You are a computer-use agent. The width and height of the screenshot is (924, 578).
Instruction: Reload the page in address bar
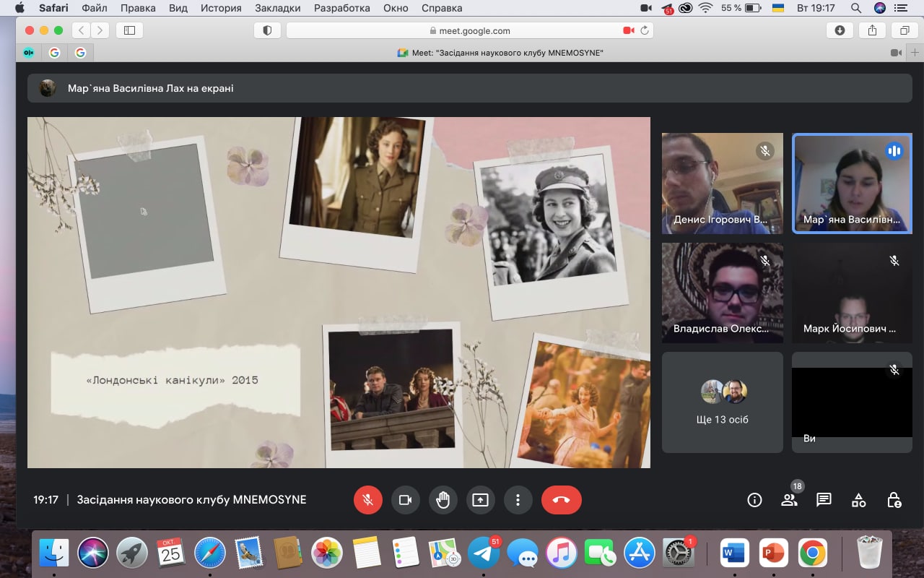(645, 30)
